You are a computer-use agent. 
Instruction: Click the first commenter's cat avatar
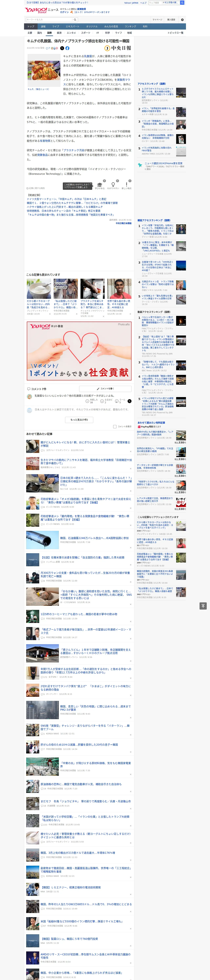tap(29, 396)
